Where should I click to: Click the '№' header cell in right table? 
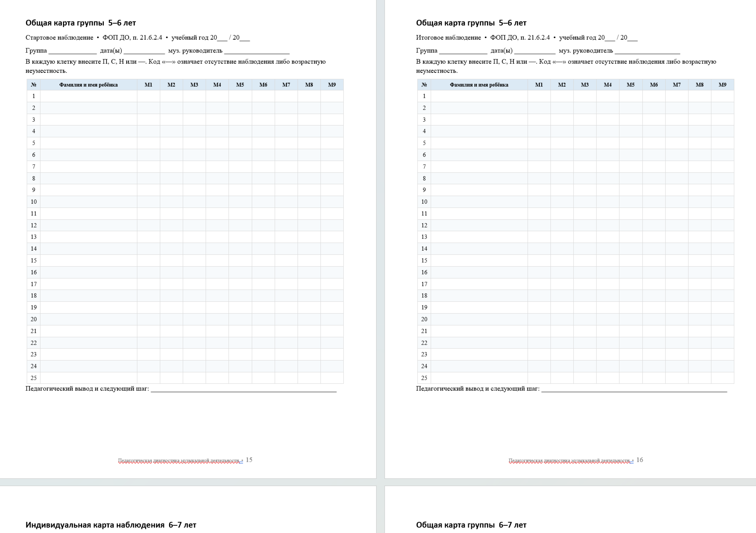pos(424,85)
